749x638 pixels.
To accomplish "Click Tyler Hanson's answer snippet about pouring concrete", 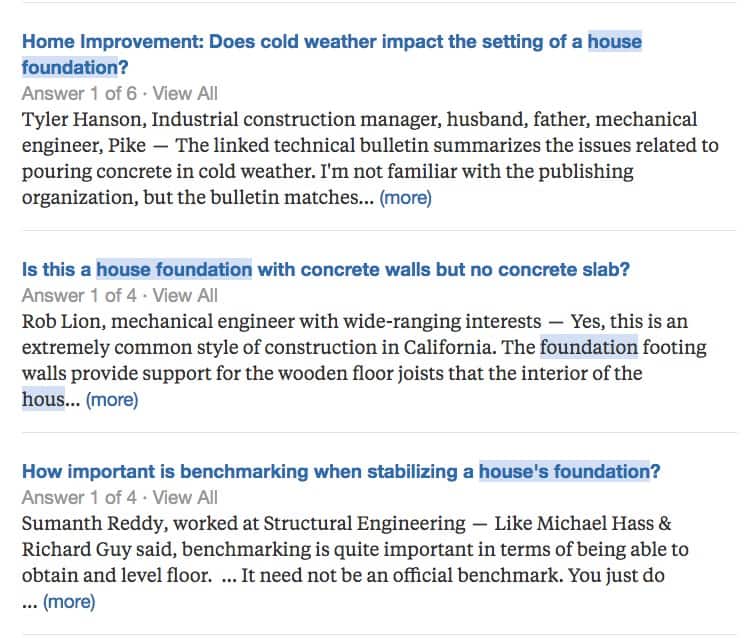I will [370, 159].
